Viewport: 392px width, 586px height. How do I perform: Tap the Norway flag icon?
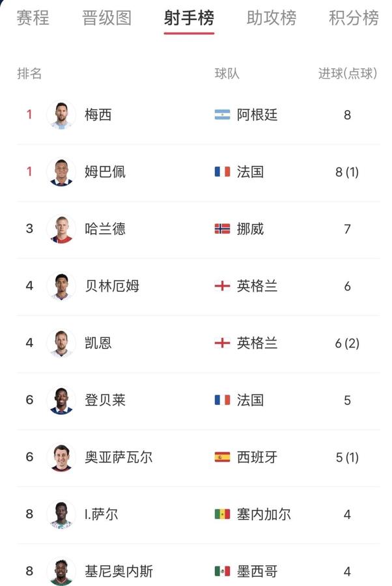(222, 229)
